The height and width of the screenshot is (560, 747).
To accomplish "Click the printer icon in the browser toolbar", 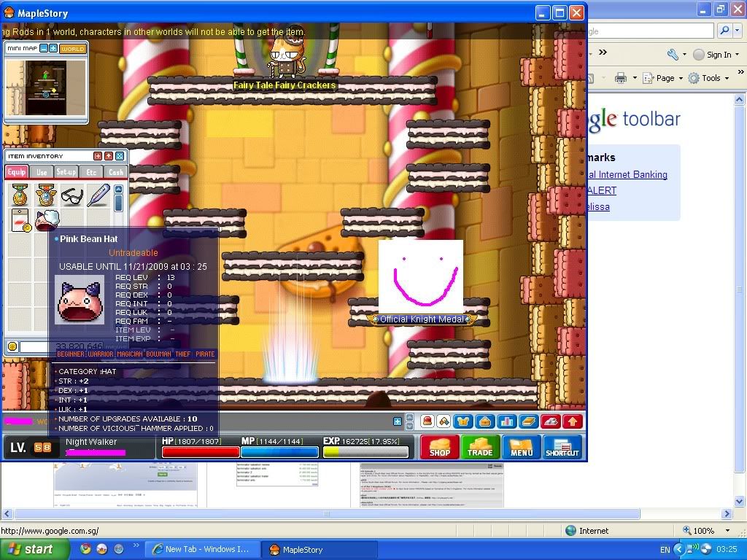I will click(x=620, y=77).
